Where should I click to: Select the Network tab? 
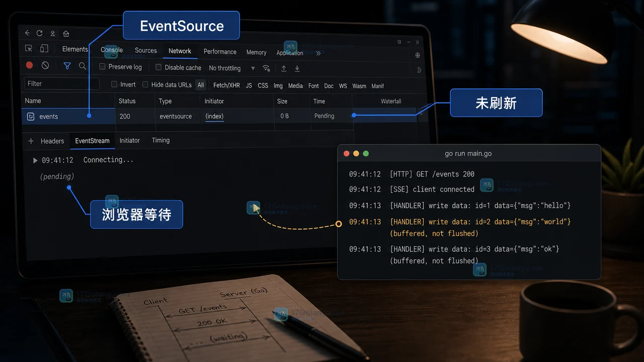pos(180,51)
